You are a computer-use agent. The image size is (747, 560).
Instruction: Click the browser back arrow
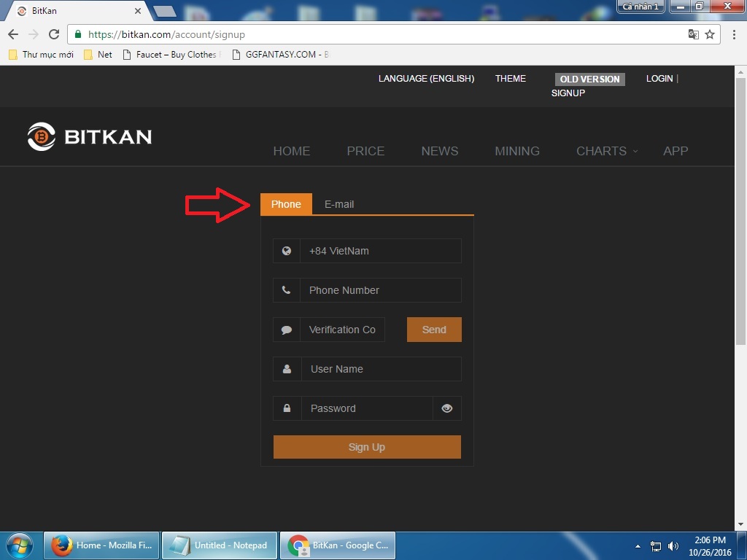click(x=13, y=34)
